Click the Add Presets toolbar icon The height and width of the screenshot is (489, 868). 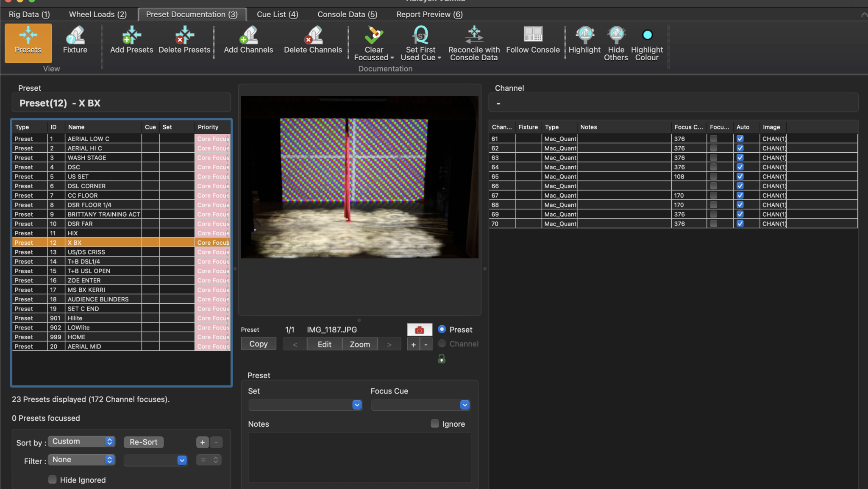click(x=131, y=35)
